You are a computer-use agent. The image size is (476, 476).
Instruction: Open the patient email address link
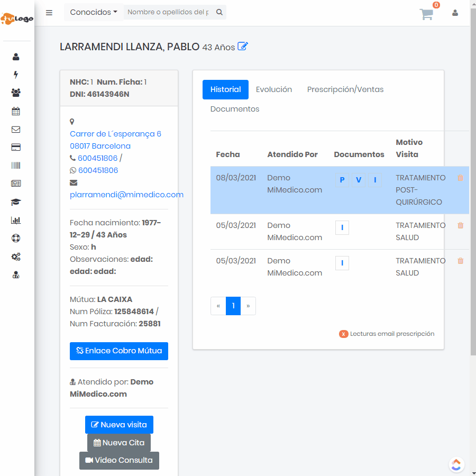pyautogui.click(x=126, y=195)
